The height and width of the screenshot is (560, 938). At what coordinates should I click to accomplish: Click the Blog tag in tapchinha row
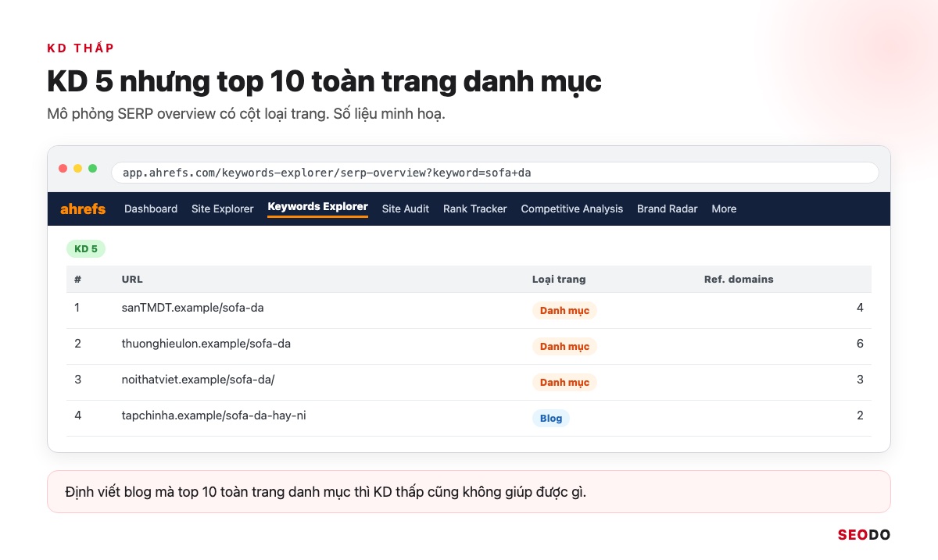tap(551, 418)
